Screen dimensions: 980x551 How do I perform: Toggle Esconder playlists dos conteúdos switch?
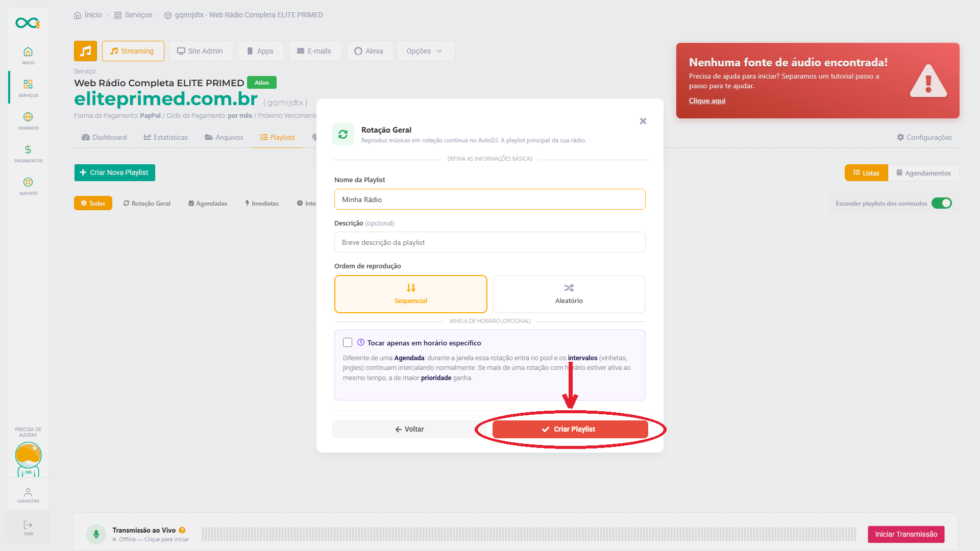942,203
